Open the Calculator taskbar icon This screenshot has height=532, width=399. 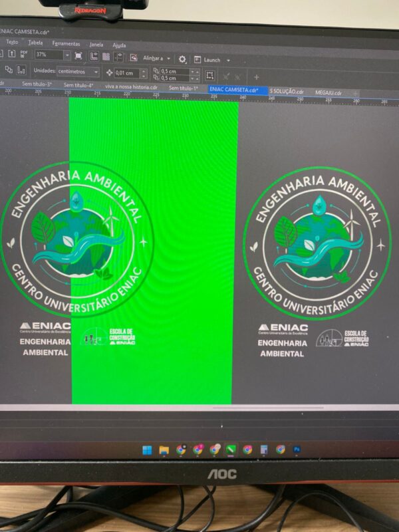tap(264, 450)
